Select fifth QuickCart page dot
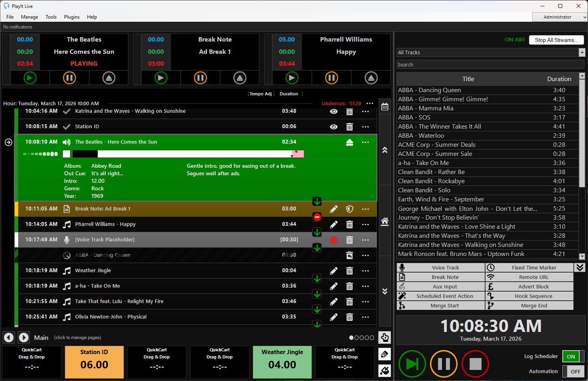Screen dimensions: 588x381 click(x=372, y=337)
